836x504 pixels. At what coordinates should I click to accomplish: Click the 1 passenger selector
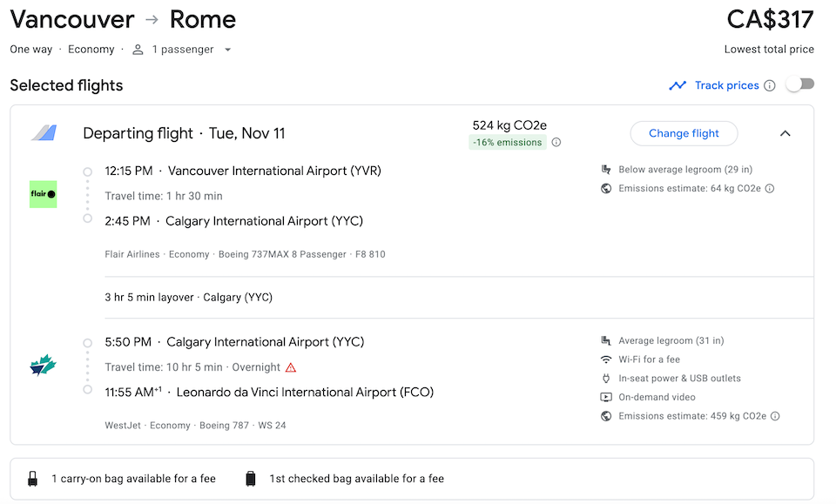[x=182, y=50]
